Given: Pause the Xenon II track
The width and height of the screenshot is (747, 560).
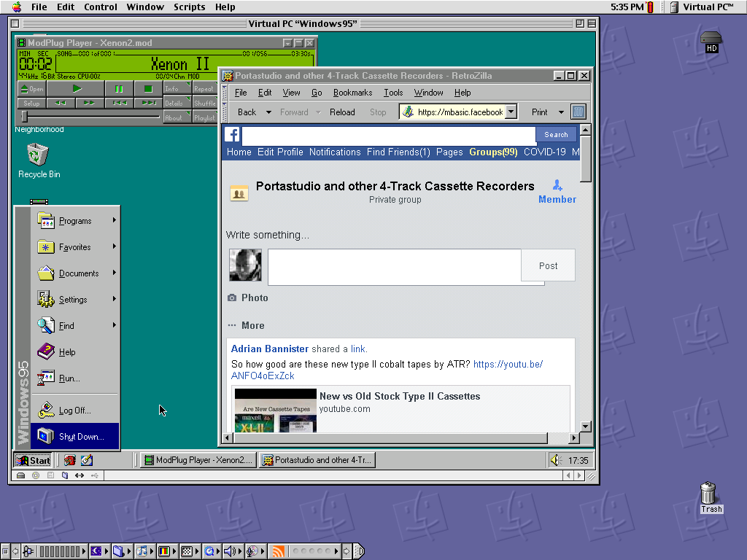Looking at the screenshot, I should pyautogui.click(x=119, y=88).
